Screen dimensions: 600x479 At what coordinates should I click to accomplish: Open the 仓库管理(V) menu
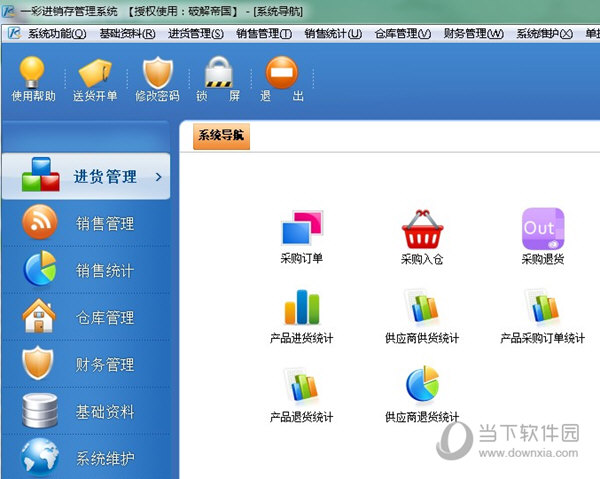tap(403, 34)
